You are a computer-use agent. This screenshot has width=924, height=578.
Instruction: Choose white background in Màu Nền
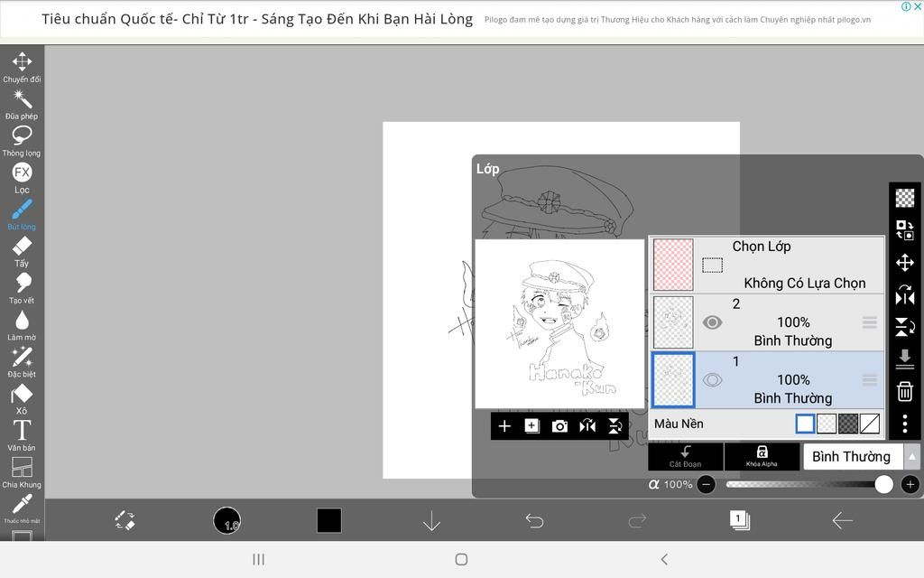pos(805,424)
